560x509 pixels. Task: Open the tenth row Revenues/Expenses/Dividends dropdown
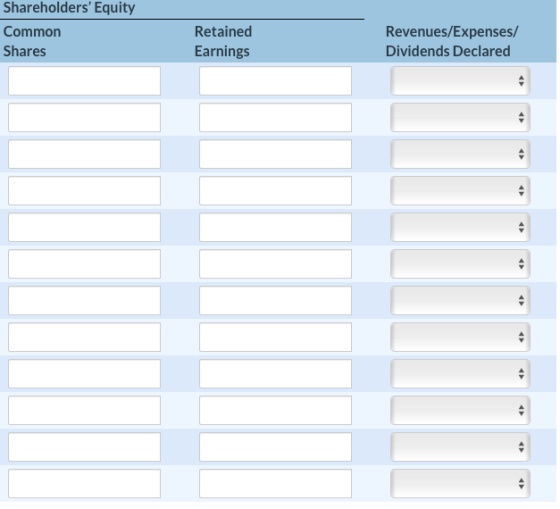[460, 410]
